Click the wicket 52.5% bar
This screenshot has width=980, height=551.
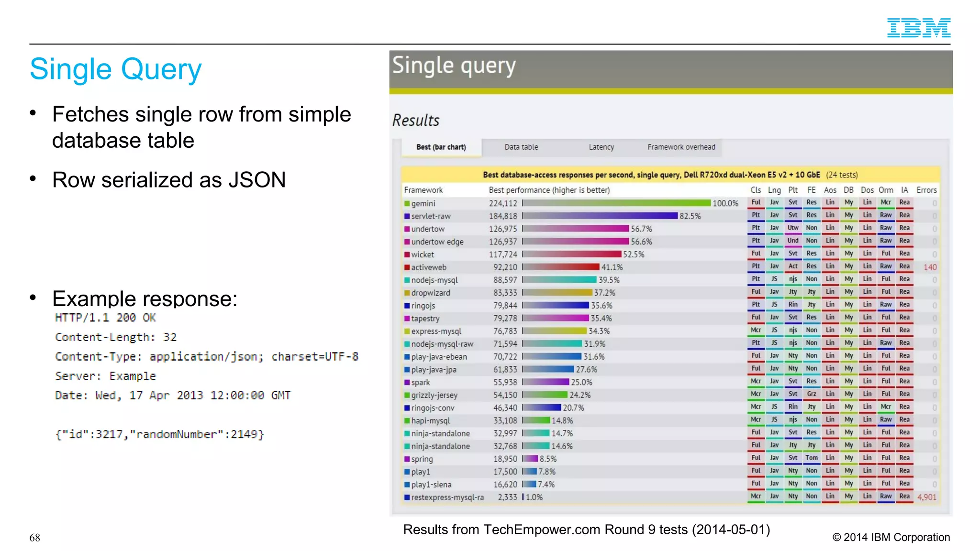[x=572, y=254]
